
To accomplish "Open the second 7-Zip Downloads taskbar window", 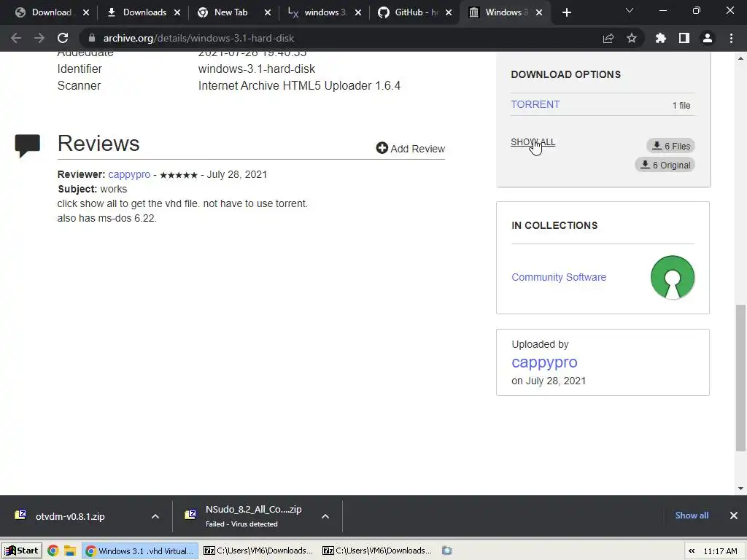I will point(378,551).
